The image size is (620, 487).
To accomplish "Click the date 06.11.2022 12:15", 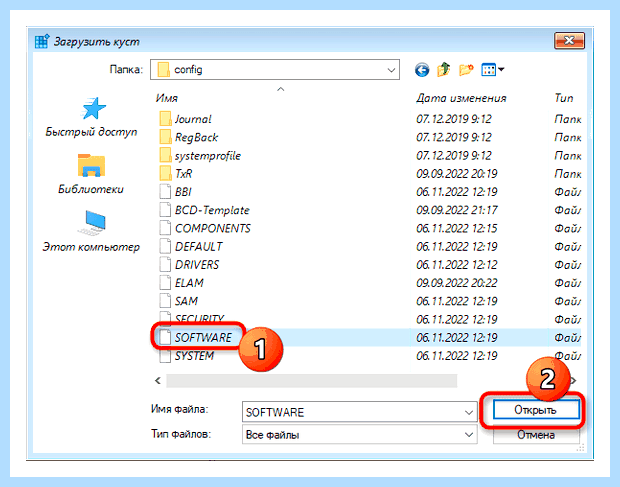I will [457, 228].
